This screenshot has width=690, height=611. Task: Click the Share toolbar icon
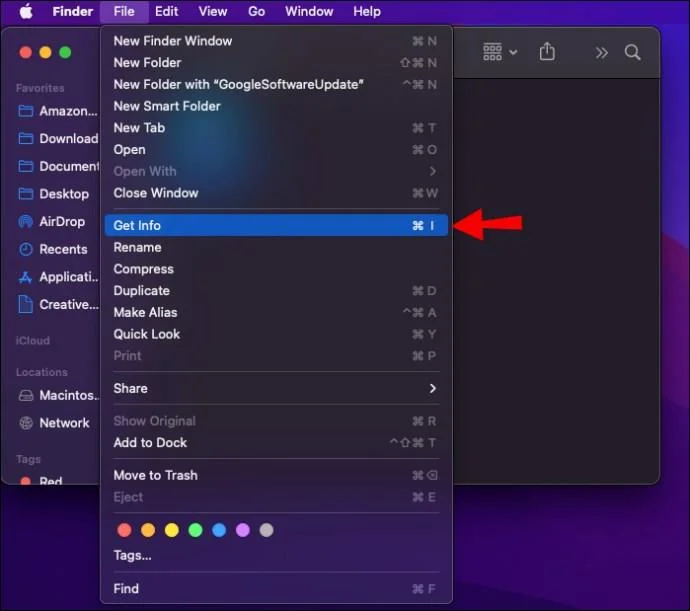(x=547, y=52)
